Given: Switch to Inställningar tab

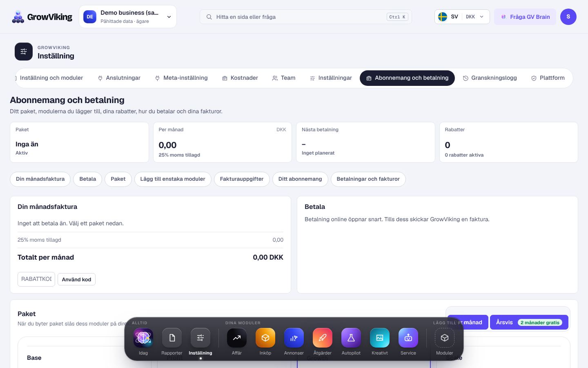Looking at the screenshot, I should (x=331, y=78).
